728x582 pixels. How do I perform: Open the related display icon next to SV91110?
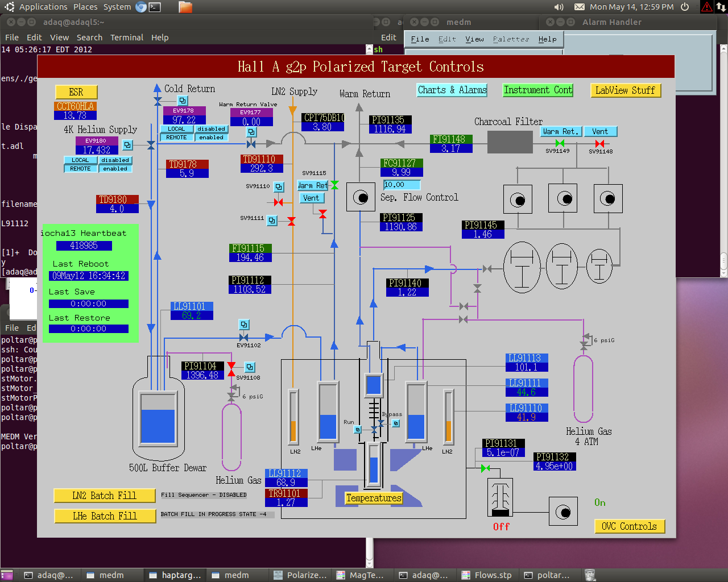(279, 186)
